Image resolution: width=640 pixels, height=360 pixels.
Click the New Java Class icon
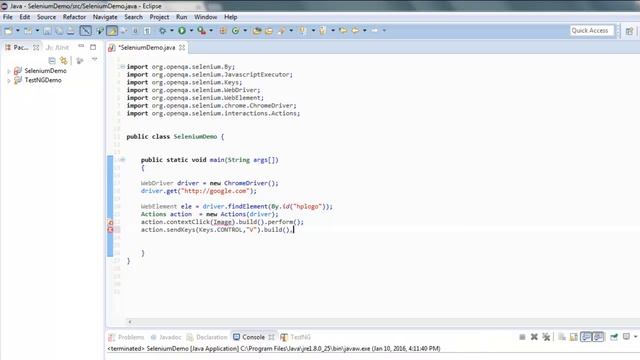(236, 31)
